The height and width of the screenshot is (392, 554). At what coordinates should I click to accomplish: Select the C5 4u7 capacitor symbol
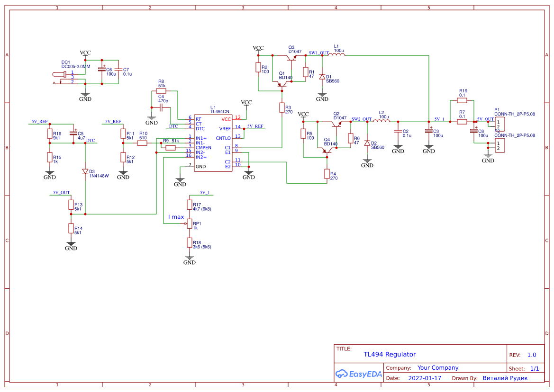pos(73,133)
